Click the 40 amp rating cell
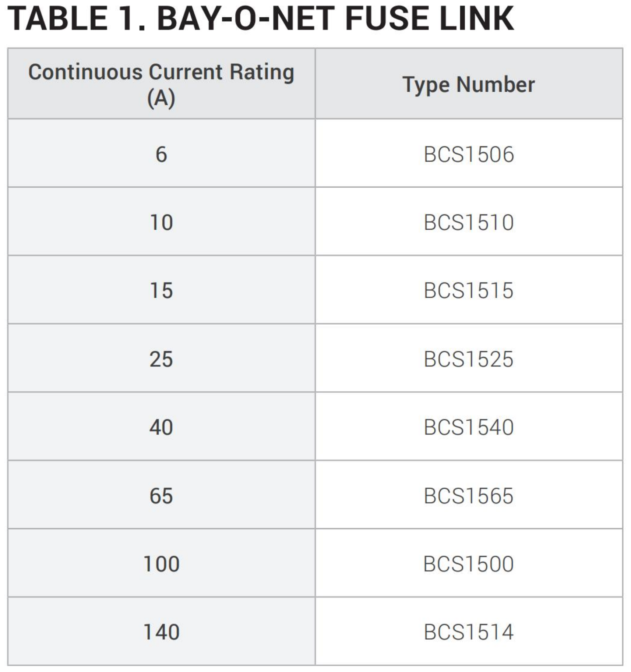 click(161, 427)
